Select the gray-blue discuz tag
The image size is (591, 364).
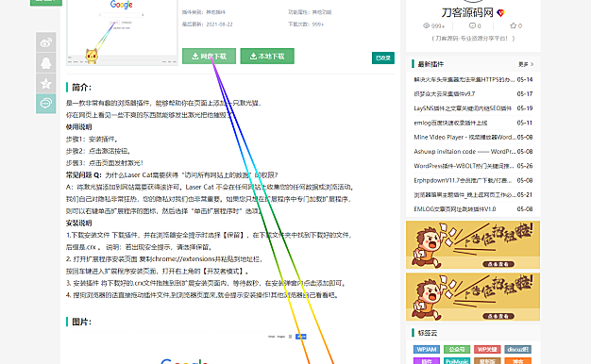pos(518,349)
